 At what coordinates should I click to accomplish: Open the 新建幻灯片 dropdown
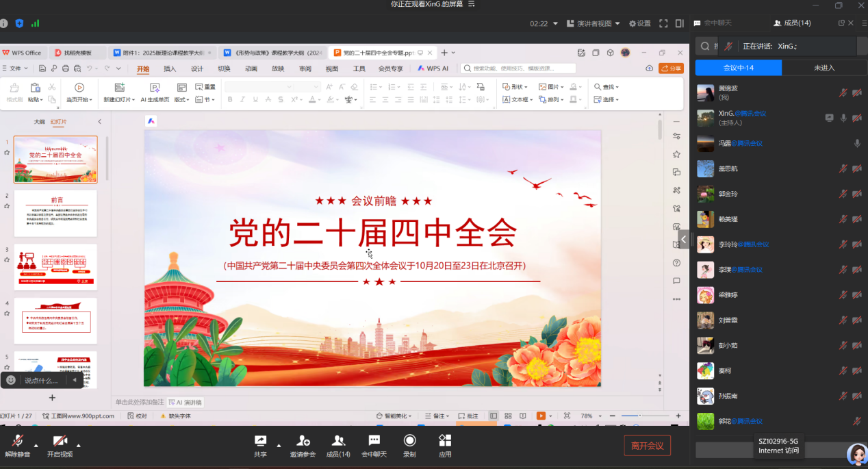click(x=120, y=100)
